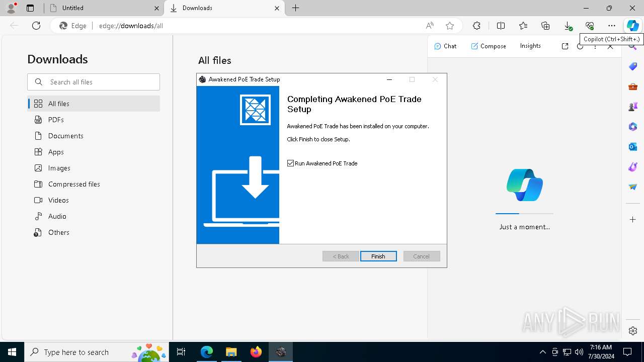The image size is (644, 362).
Task: Open the Favorites list icon
Action: coord(523,26)
